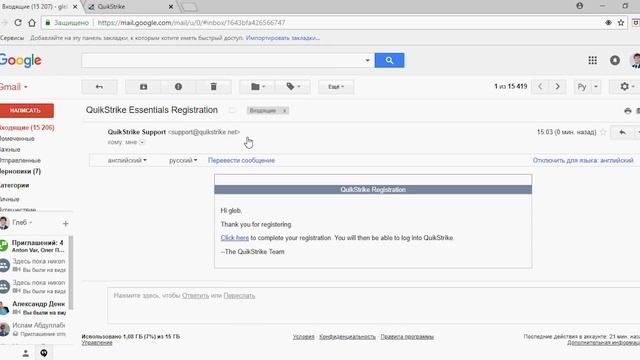Click the 'Click here' registration link
Screen dimensions: 640x360
click(x=235, y=238)
